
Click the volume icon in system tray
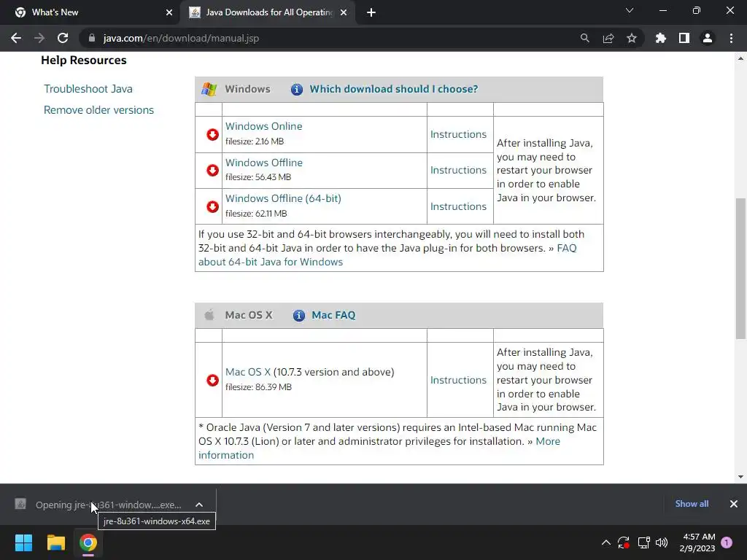tap(662, 542)
